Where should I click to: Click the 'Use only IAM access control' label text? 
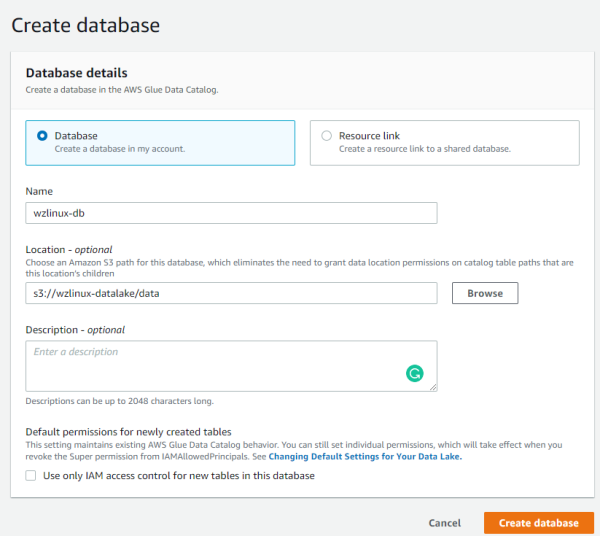coord(179,476)
